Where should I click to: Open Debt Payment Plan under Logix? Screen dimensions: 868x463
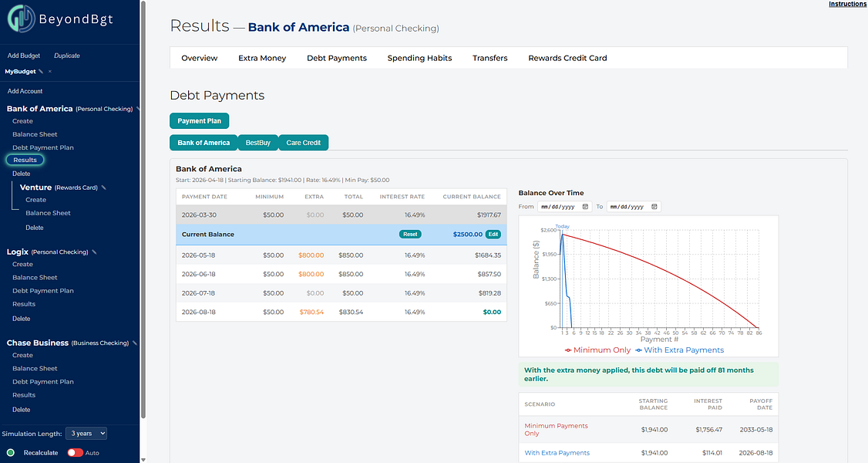pyautogui.click(x=43, y=291)
